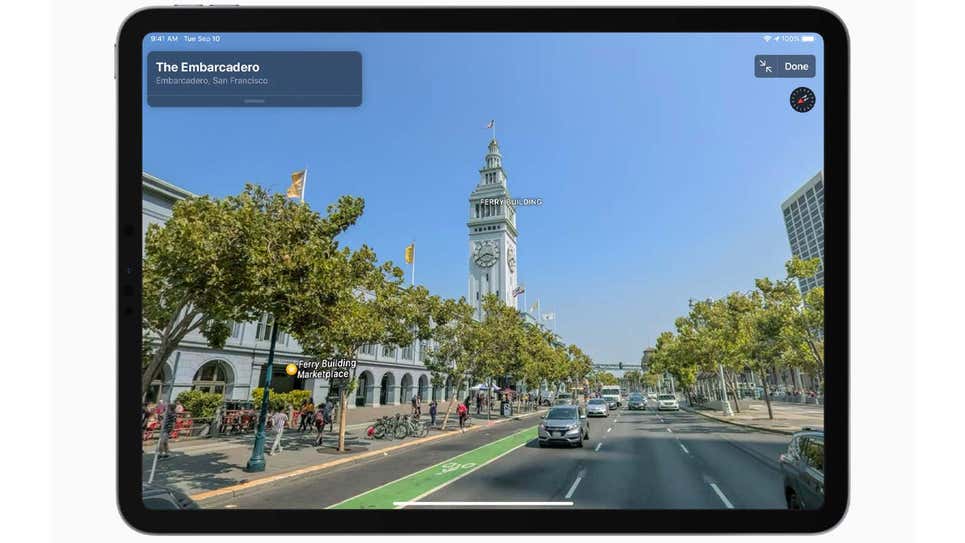Tap the location services arrow in status bar

[777, 39]
